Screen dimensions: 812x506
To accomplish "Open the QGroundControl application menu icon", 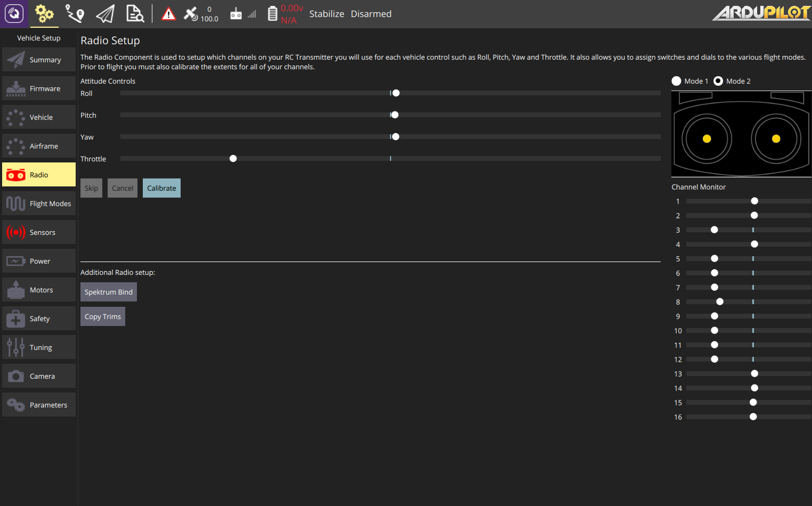I will (14, 13).
